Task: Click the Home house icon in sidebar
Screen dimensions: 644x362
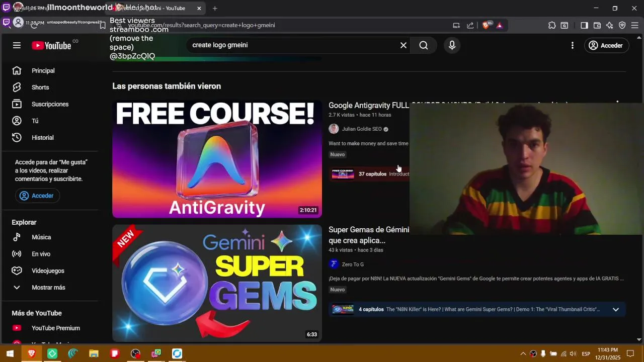Action: [x=17, y=71]
